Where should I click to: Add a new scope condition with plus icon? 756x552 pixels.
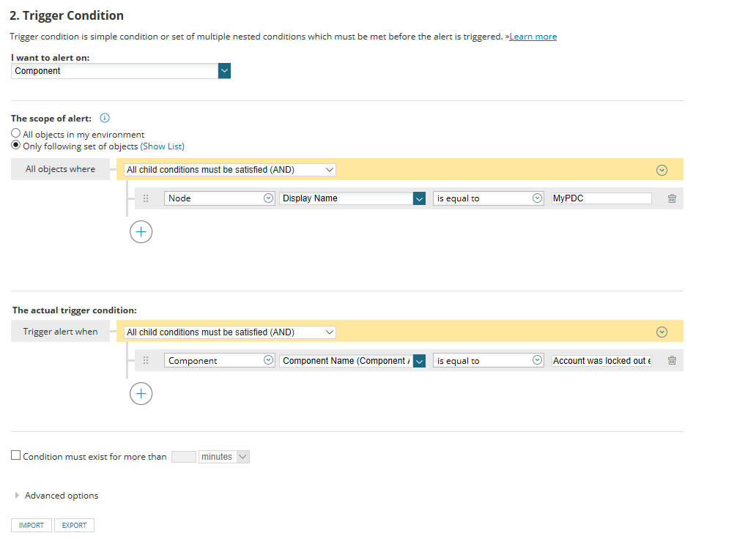pos(141,232)
